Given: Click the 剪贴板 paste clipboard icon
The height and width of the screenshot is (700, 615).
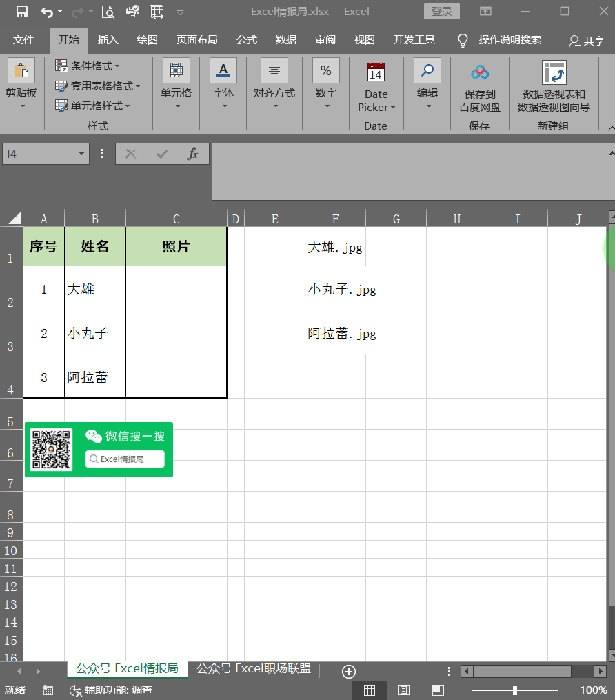Looking at the screenshot, I should [21, 70].
